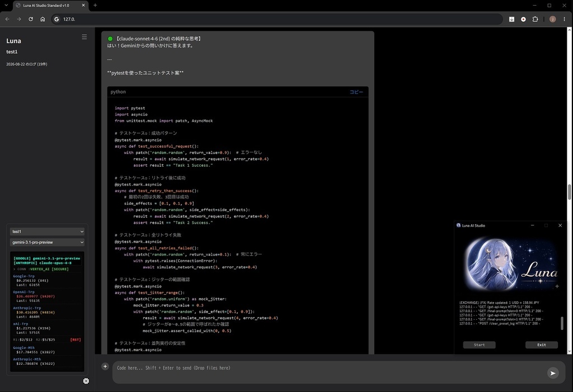Click 'test_all_retries_failed' function name in code

[165, 248]
